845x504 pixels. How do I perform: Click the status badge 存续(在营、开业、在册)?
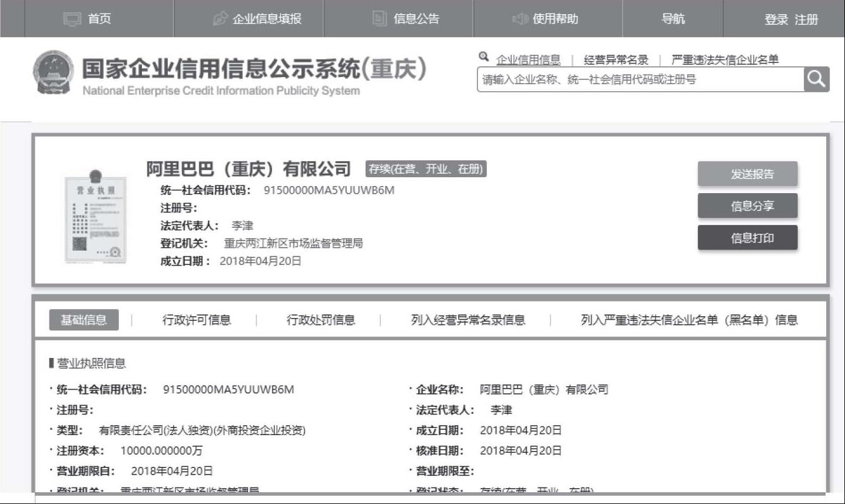[x=426, y=169]
